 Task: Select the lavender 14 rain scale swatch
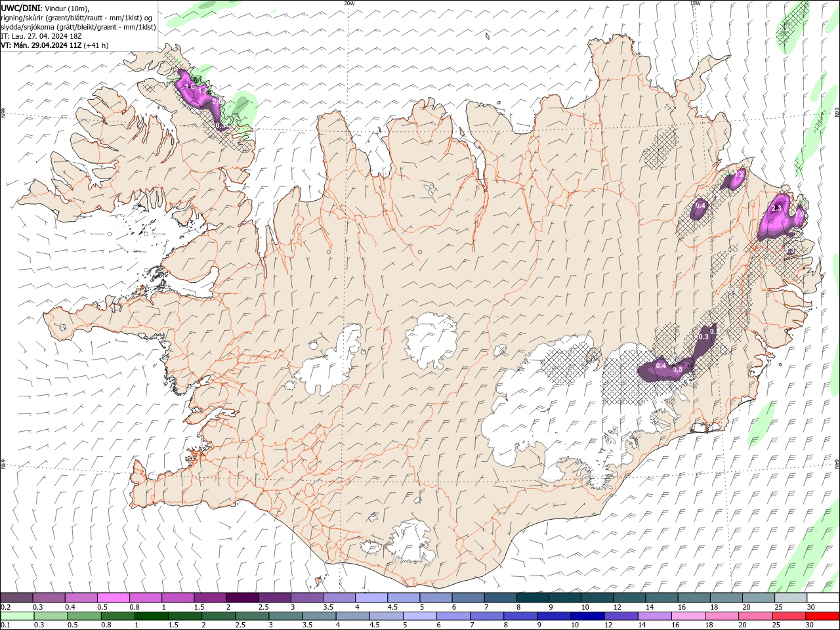click(654, 616)
